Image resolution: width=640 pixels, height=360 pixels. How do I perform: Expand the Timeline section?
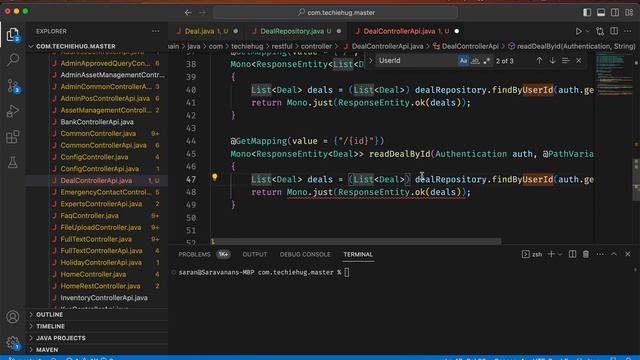coord(97,327)
